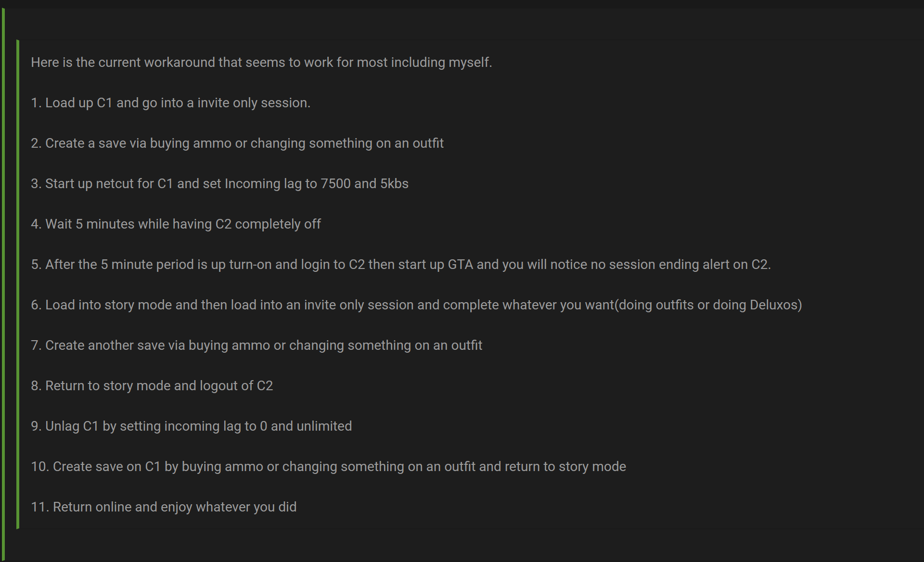Click the outer green quote bar at left edge

coord(3,284)
